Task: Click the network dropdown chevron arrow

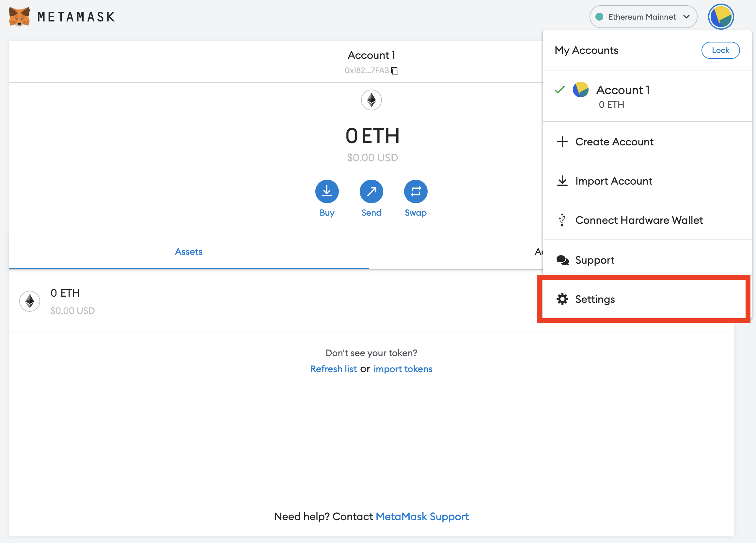Action: (x=686, y=17)
